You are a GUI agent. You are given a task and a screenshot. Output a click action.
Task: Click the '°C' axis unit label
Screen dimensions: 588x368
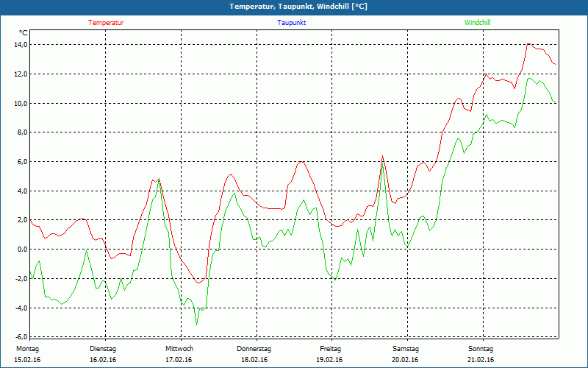(24, 33)
